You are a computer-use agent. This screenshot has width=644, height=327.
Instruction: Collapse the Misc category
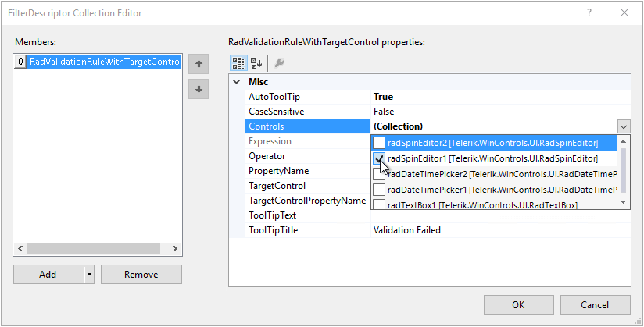tap(237, 82)
